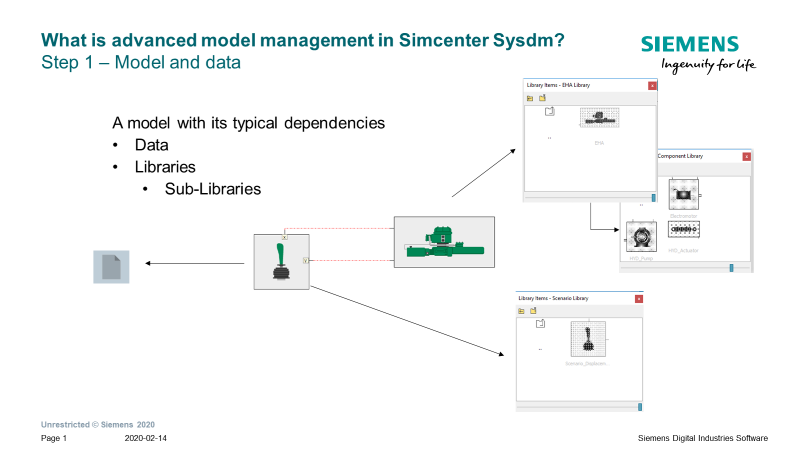Click the 'Page 1' footer text
The height and width of the screenshot is (450, 800).
54,438
